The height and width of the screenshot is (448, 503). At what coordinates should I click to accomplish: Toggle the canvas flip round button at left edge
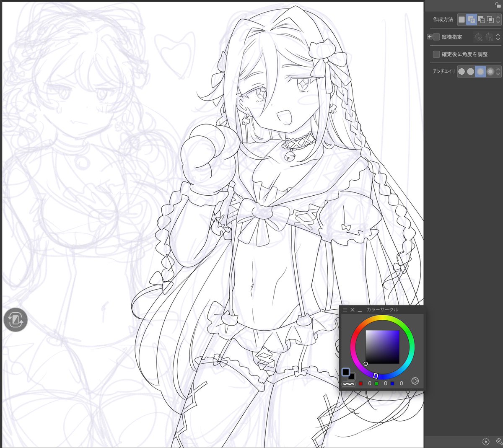click(x=16, y=320)
